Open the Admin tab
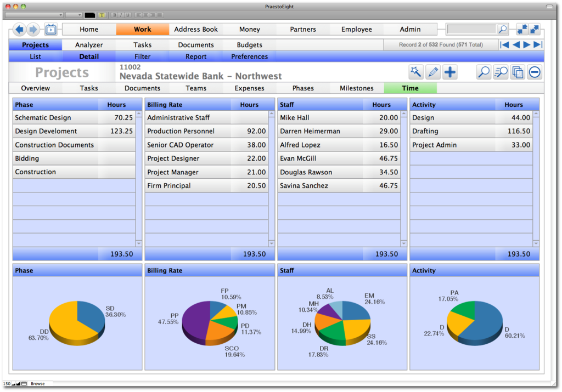The width and height of the screenshot is (562, 392). [x=410, y=30]
